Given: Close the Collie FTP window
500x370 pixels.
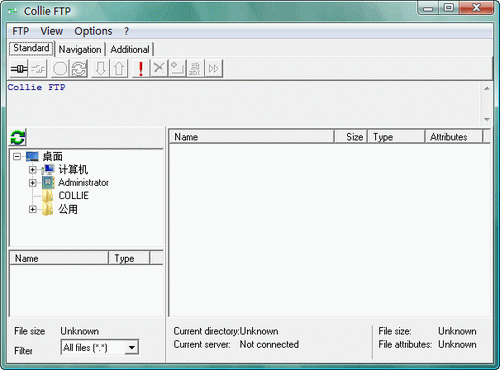Looking at the screenshot, I should (x=476, y=8).
